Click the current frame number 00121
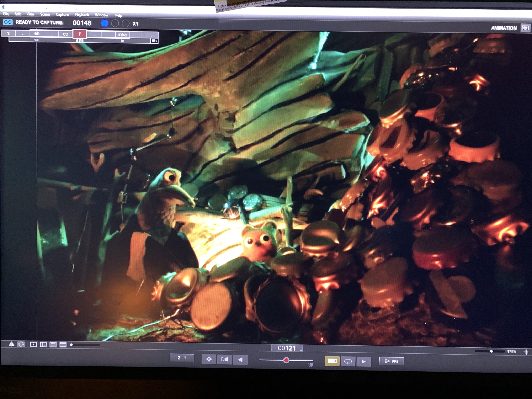Image resolution: width=532 pixels, height=399 pixels. pos(286,348)
